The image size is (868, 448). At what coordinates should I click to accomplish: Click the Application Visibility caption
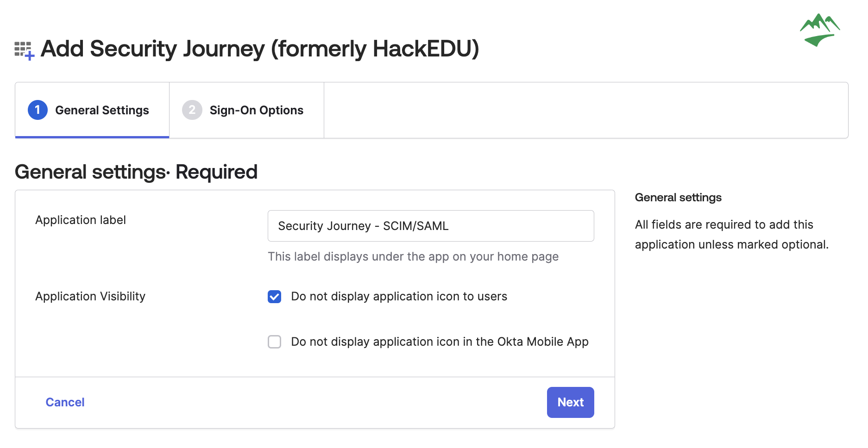click(x=90, y=296)
